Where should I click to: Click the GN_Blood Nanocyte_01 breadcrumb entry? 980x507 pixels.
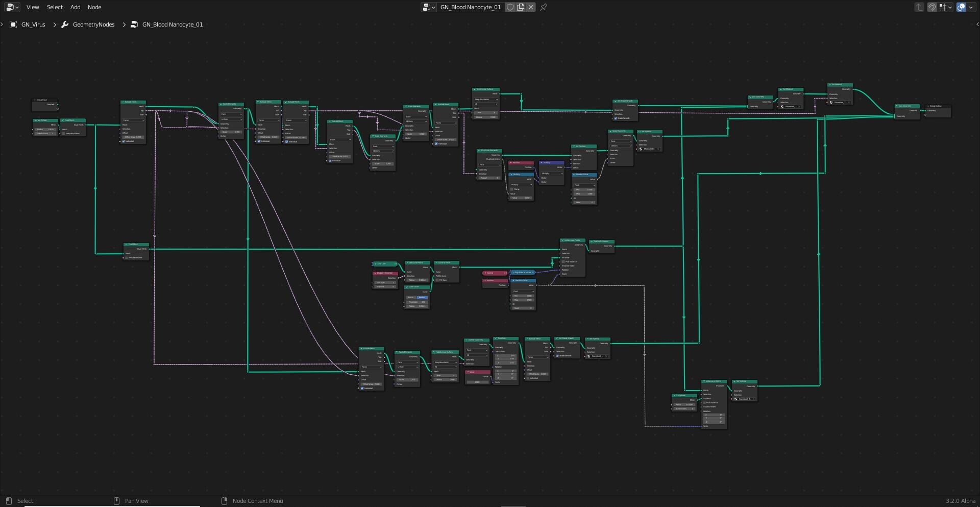172,24
